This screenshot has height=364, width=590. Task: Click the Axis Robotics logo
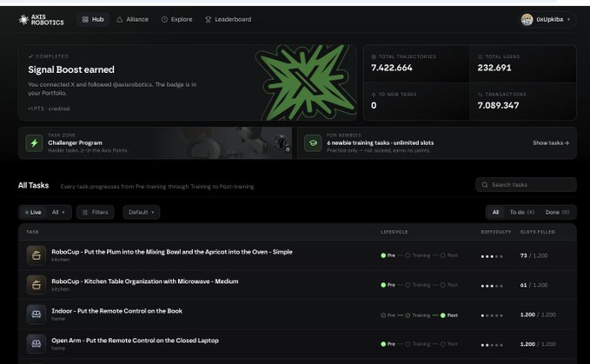[x=42, y=20]
